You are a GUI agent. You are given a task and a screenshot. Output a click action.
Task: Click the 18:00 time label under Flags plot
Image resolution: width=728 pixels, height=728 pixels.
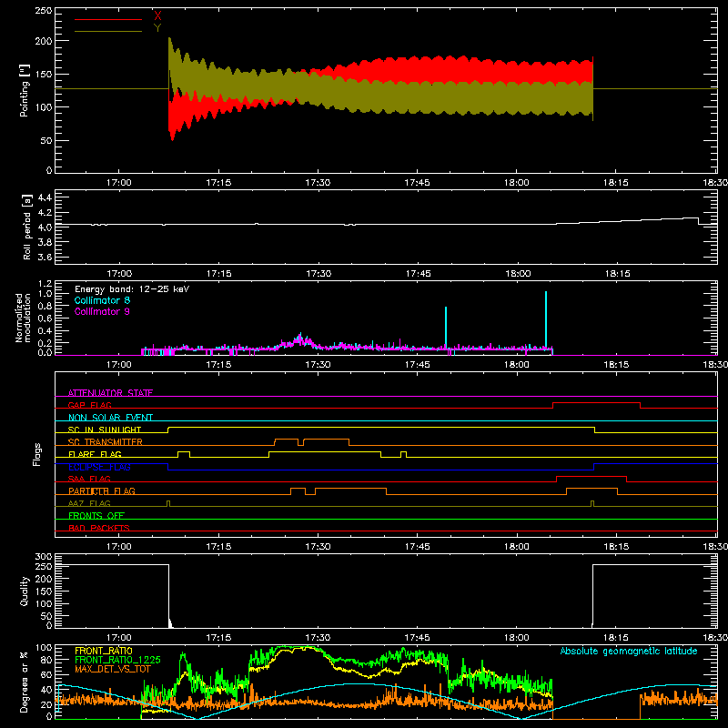point(517,547)
